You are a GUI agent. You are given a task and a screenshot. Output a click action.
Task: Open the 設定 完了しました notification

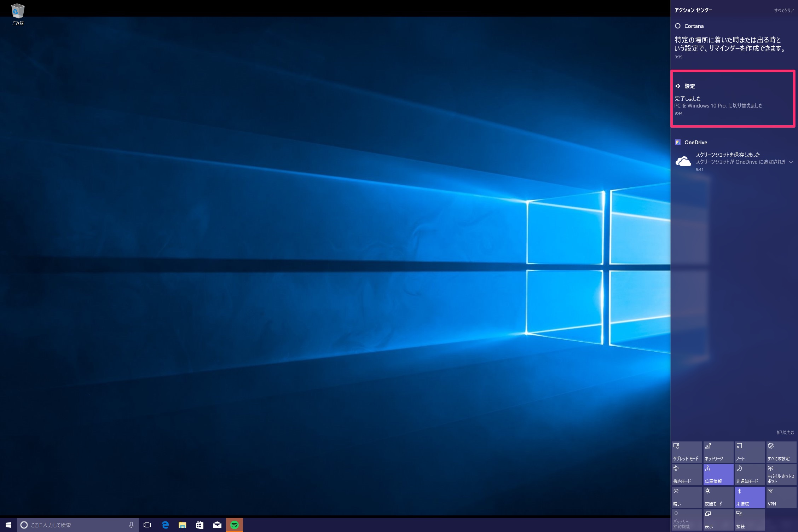click(733, 105)
